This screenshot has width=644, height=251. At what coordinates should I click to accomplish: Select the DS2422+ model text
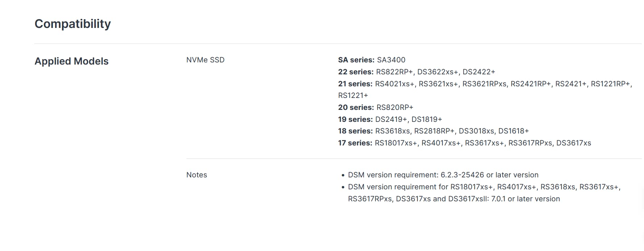(x=479, y=72)
